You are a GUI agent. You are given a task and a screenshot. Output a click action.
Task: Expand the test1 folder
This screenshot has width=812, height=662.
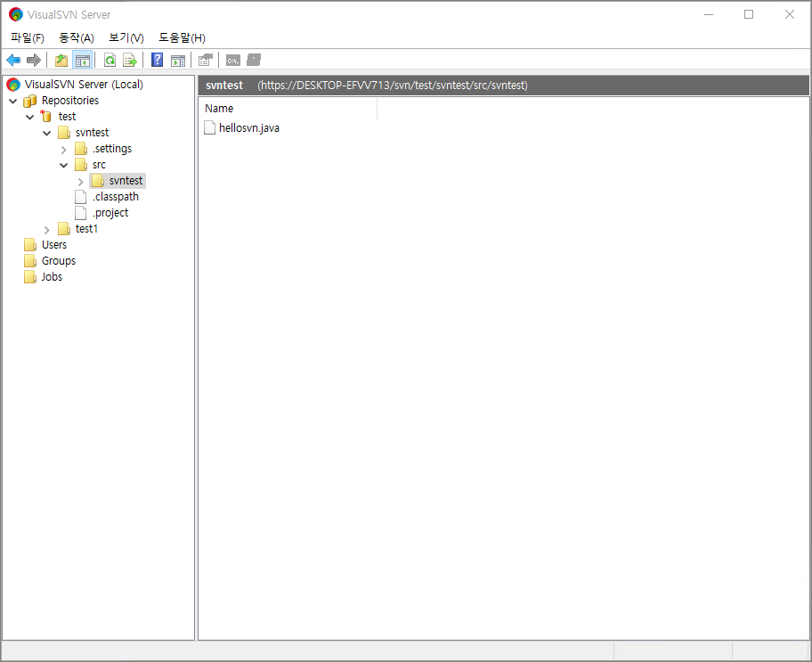coord(46,229)
